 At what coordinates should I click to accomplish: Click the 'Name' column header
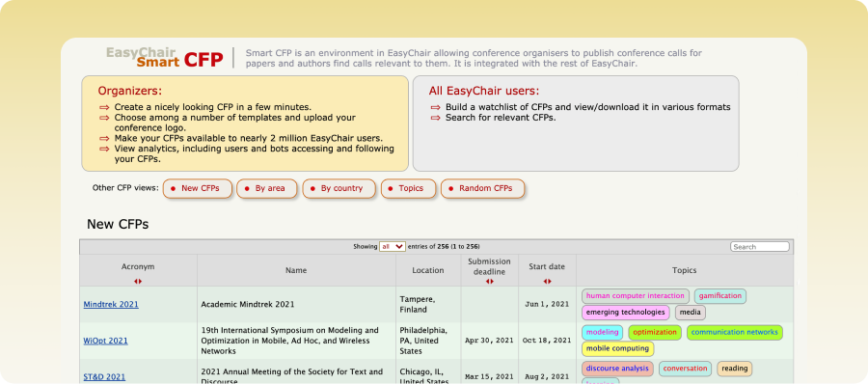296,270
